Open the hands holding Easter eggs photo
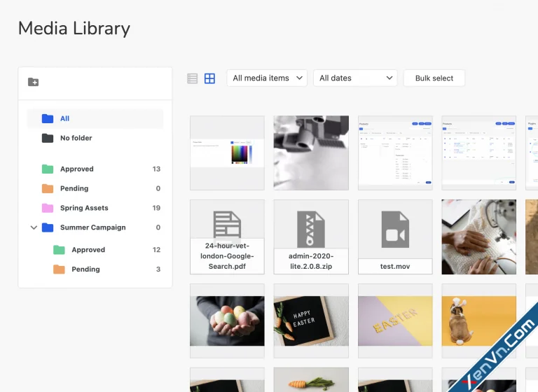Screen dimensions: 538x392 point(227,321)
